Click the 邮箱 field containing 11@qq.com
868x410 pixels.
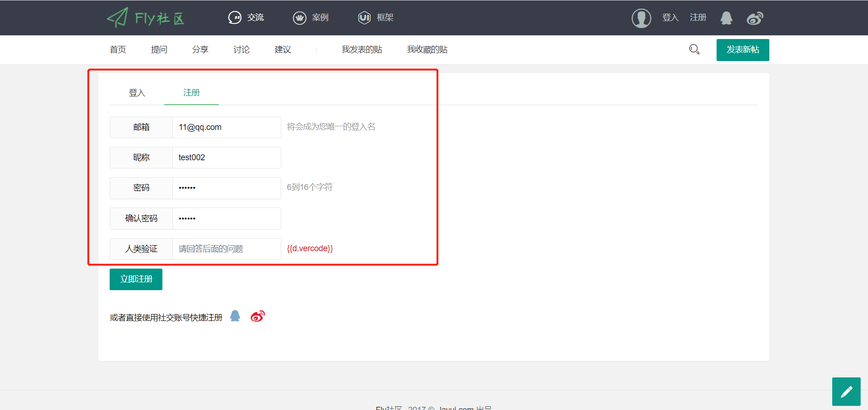point(227,127)
